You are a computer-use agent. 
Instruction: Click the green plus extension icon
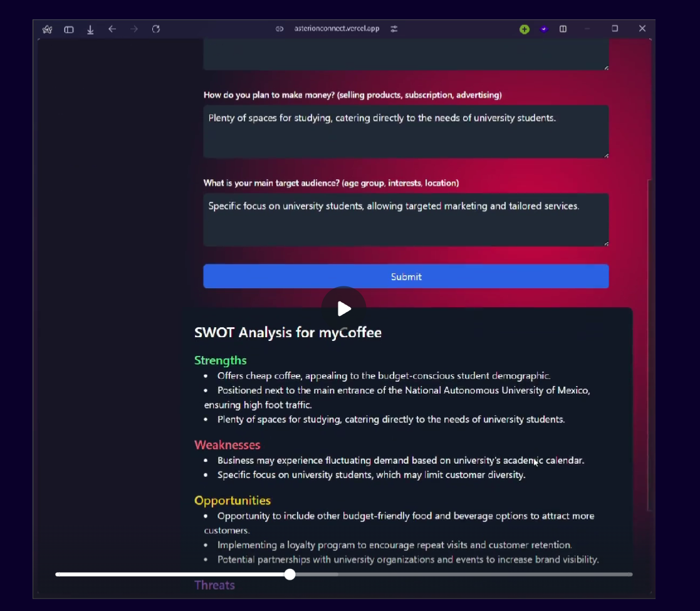[x=525, y=29]
